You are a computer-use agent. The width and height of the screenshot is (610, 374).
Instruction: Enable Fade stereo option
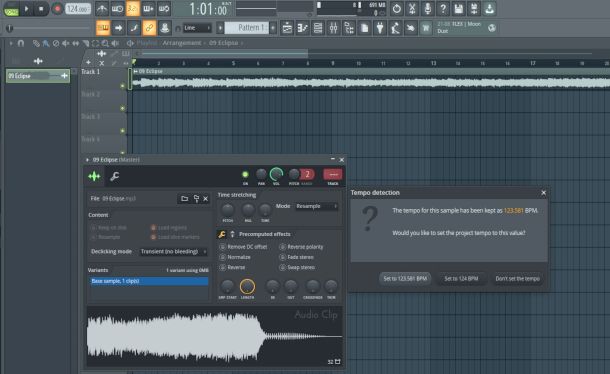297,257
